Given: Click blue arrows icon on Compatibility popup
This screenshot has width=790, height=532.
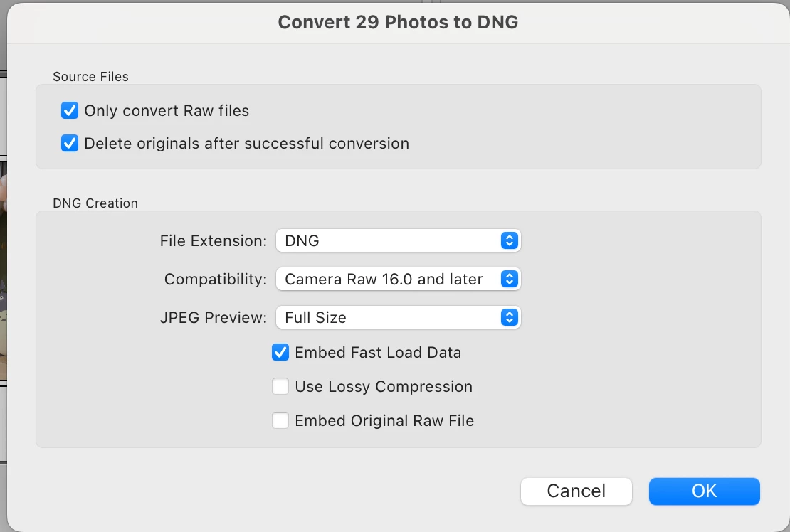Looking at the screenshot, I should [509, 280].
